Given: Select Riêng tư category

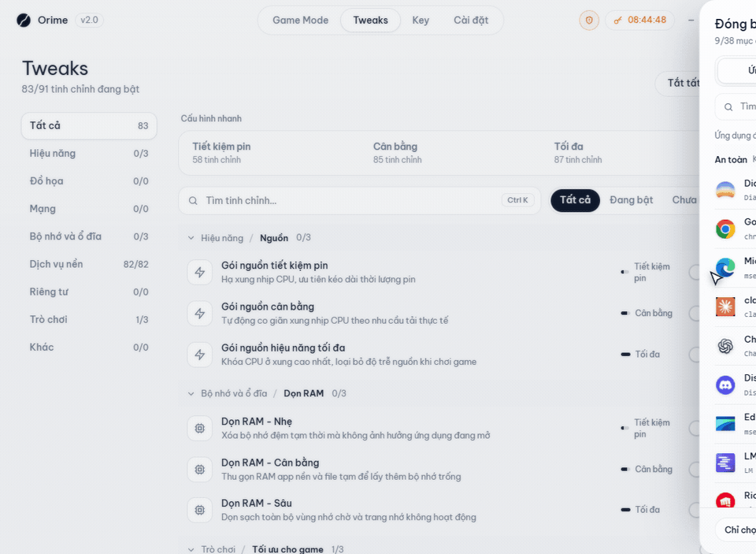Looking at the screenshot, I should (89, 292).
